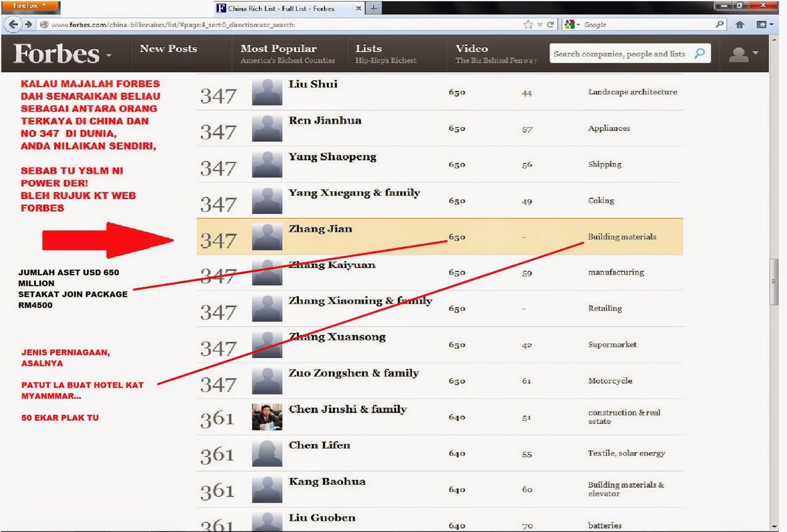787x532 pixels.
Task: Go back with the browser back arrow
Action: coord(13,25)
